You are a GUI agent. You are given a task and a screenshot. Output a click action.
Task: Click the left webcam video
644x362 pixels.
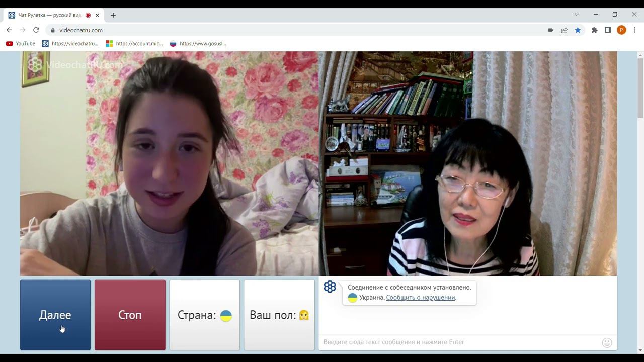(169, 163)
